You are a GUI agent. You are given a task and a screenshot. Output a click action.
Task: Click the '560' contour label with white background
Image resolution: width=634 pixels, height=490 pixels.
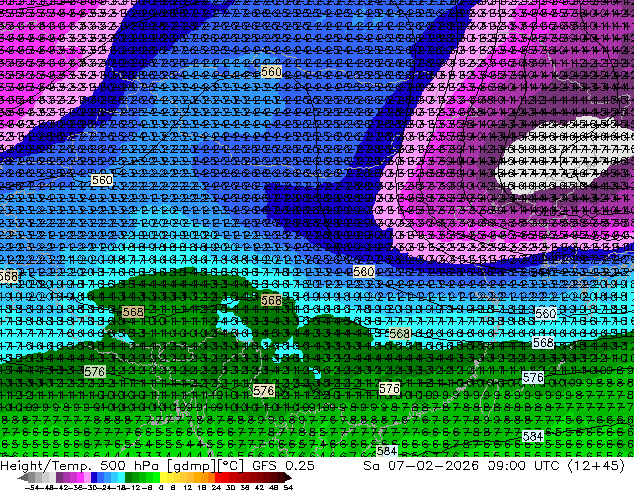pos(545,313)
